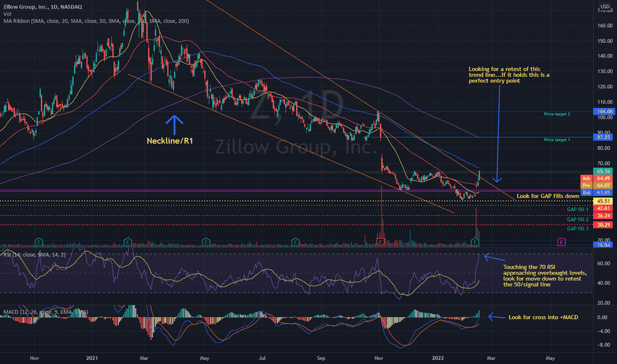Open the earnings marker from August 2021
Image resolution: width=617 pixels, height=364 pixels.
pos(295,242)
